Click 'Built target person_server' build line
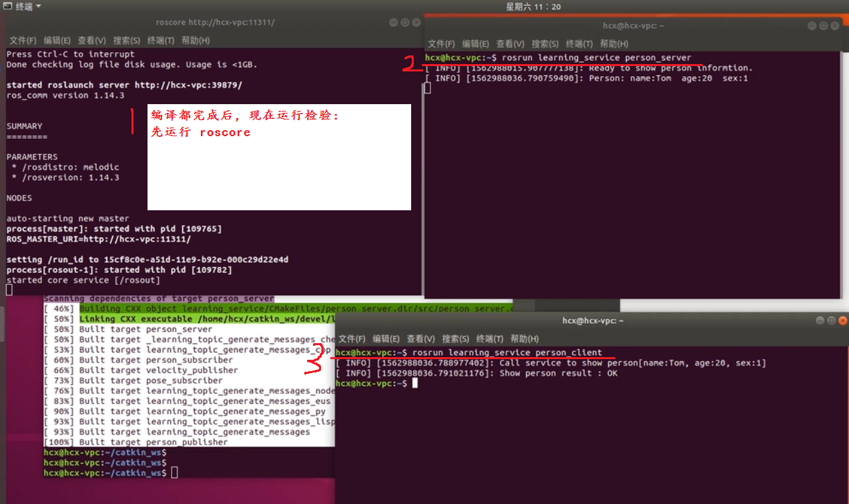Screen dimensions: 849x504 pyautogui.click(x=128, y=329)
